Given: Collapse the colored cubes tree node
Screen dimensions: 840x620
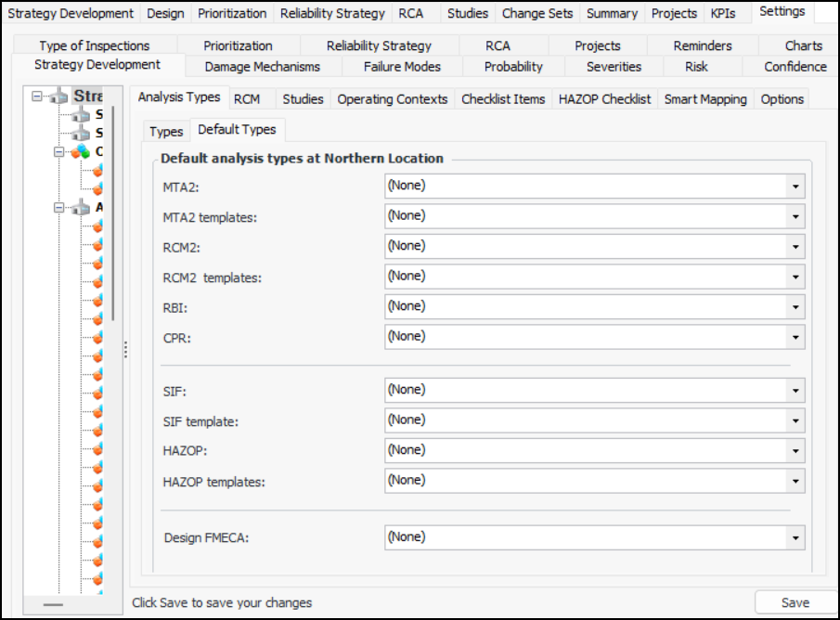Looking at the screenshot, I should (x=58, y=152).
